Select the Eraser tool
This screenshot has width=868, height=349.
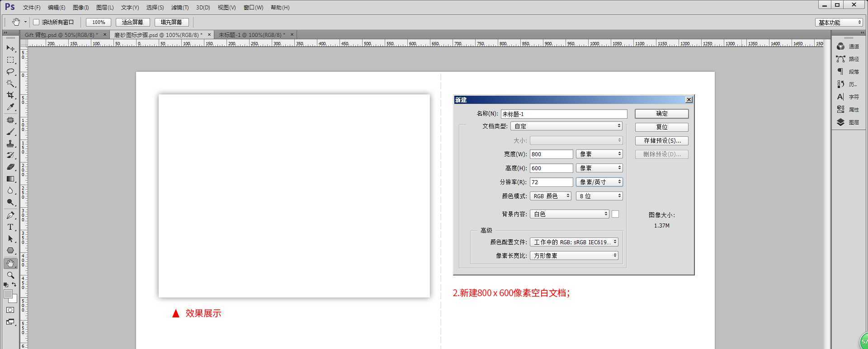[10, 167]
